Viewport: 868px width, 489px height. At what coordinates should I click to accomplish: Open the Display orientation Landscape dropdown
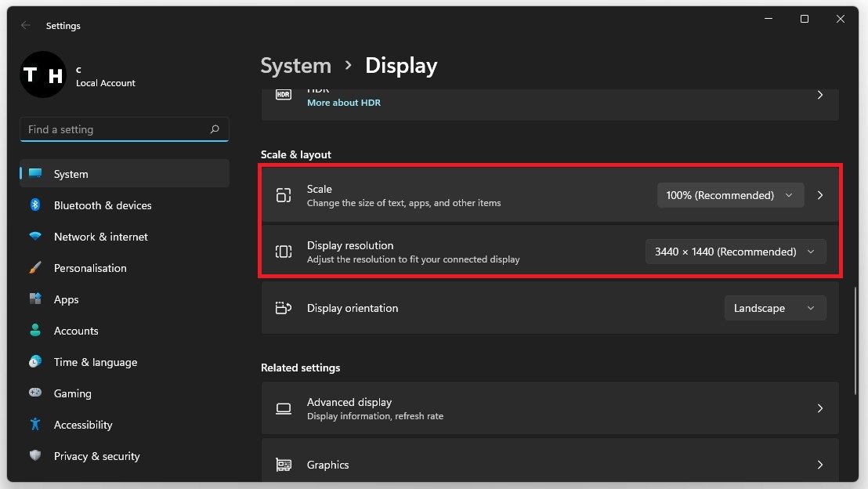(774, 308)
